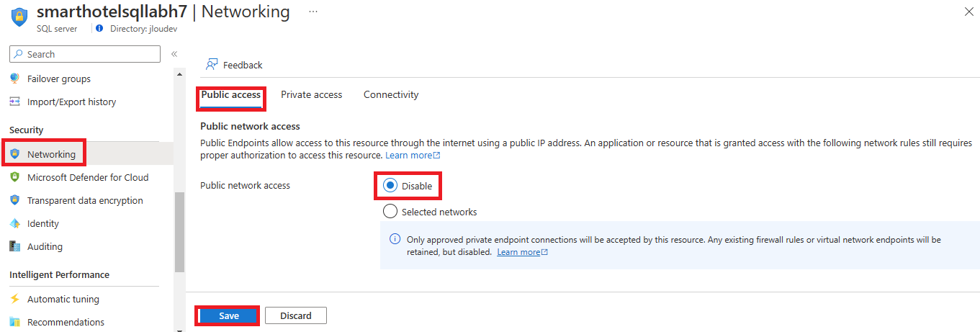This screenshot has height=332, width=980.
Task: Open Failover groups menu item
Action: [59, 78]
